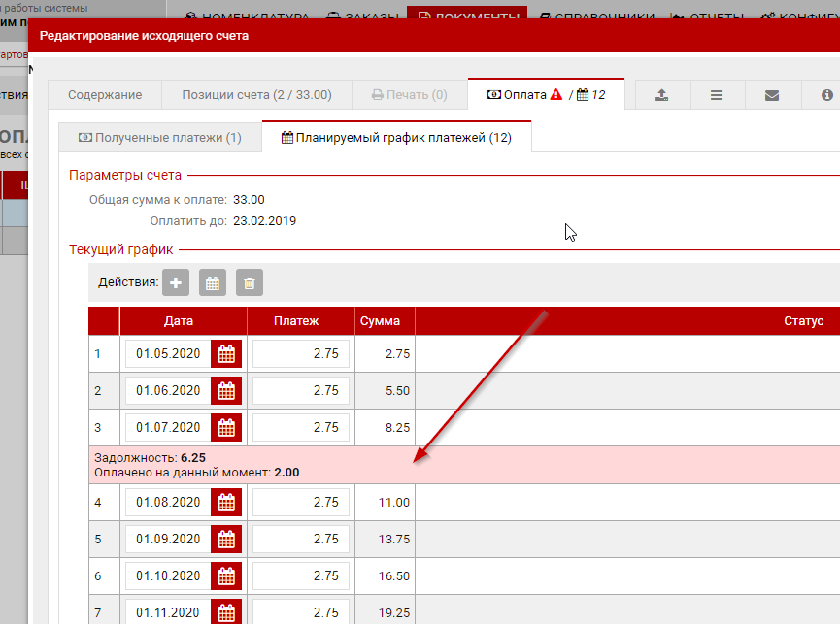Open the list (hamburger) icon tab
Viewport: 840px width, 624px height.
pyautogui.click(x=717, y=95)
